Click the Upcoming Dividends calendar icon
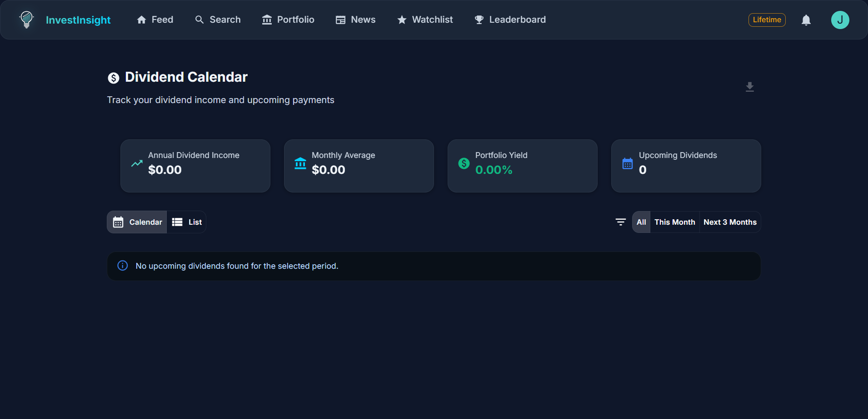 [x=627, y=163]
